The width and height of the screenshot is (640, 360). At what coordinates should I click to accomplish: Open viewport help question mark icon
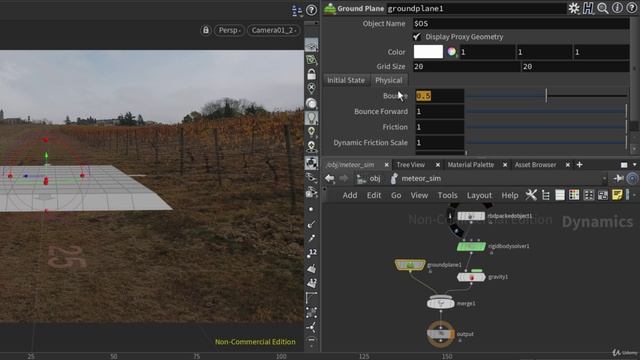311,10
